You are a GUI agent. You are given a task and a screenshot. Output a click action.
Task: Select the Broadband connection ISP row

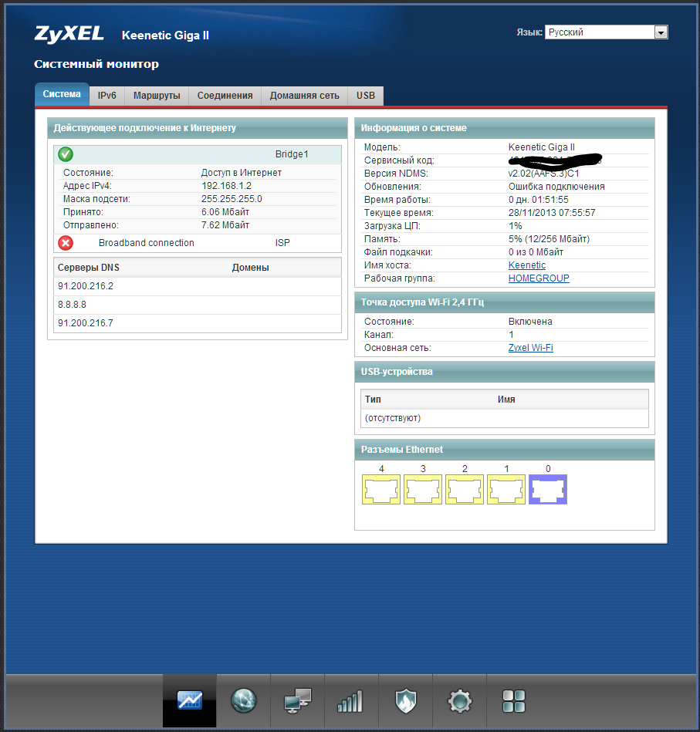pyautogui.click(x=198, y=243)
